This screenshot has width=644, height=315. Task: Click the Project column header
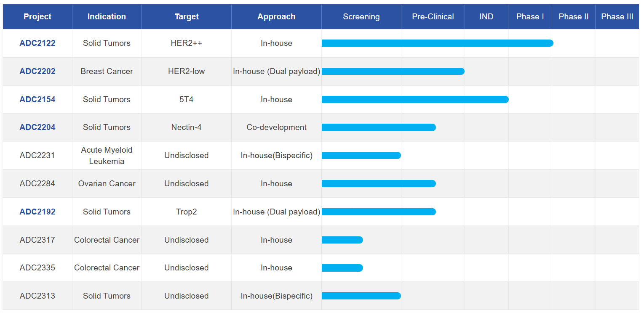click(37, 16)
